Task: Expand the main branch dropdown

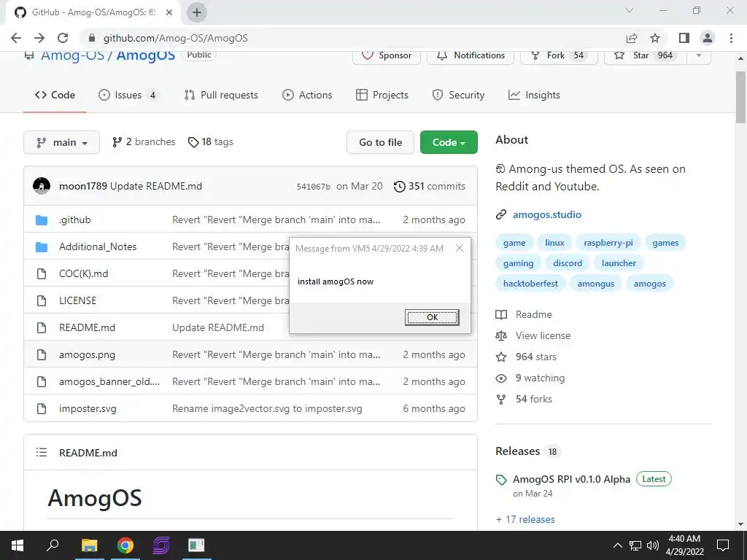Action: pos(61,142)
